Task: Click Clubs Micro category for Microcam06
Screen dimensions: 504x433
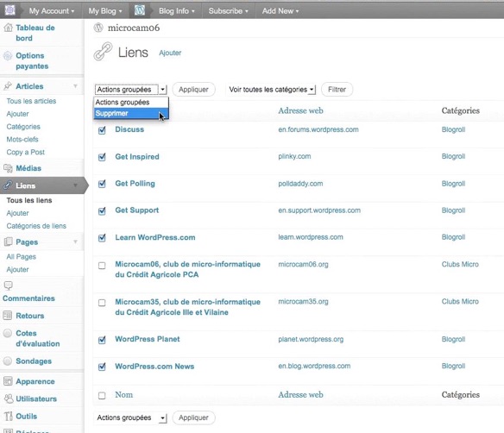Action: (460, 264)
